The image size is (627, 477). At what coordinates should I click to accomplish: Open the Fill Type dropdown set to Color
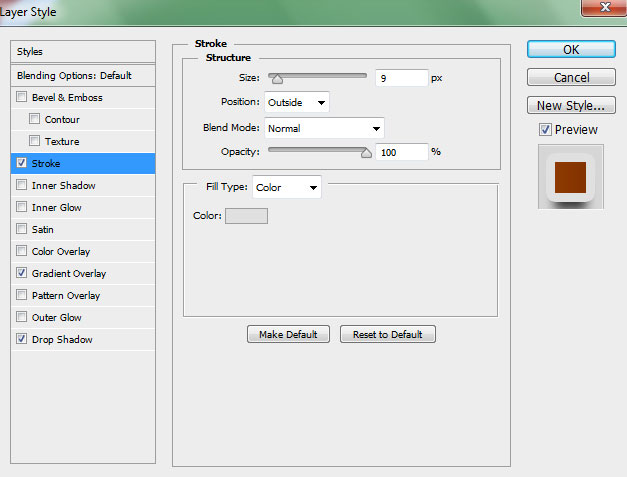(287, 187)
